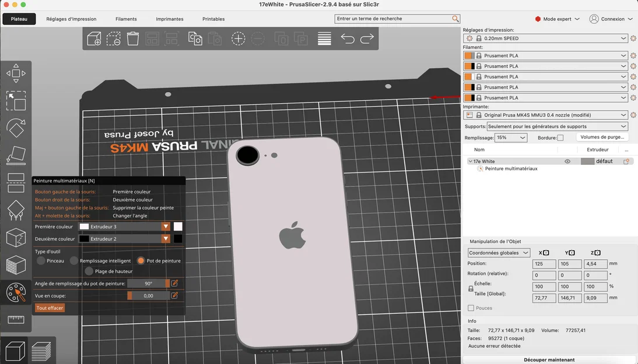Click the Copy toolbar icon
The width and height of the screenshot is (638, 364).
pyautogui.click(x=195, y=38)
